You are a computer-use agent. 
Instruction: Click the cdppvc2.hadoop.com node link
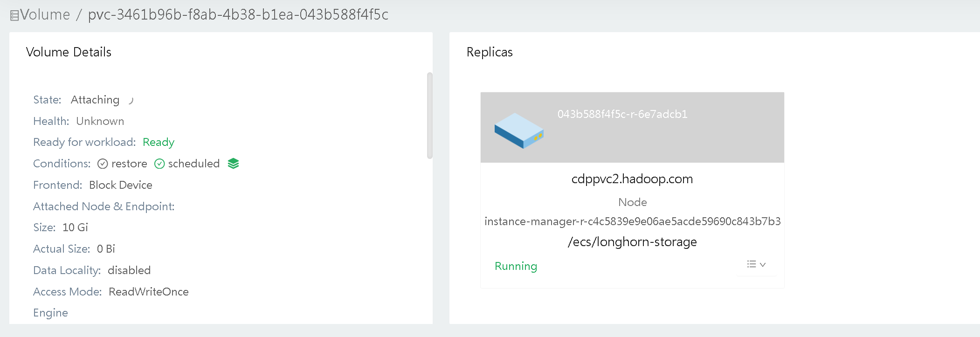(632, 179)
